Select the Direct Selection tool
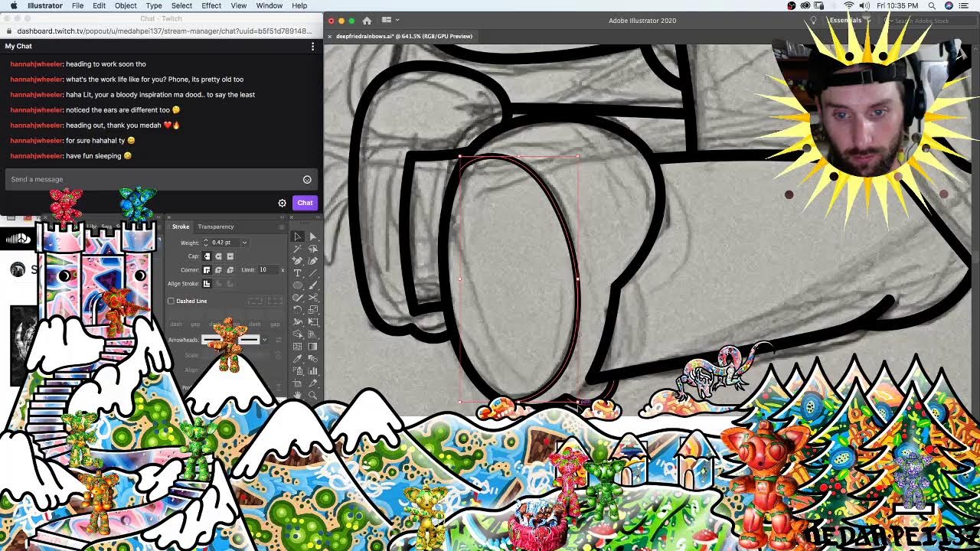The image size is (980, 551). [x=313, y=236]
